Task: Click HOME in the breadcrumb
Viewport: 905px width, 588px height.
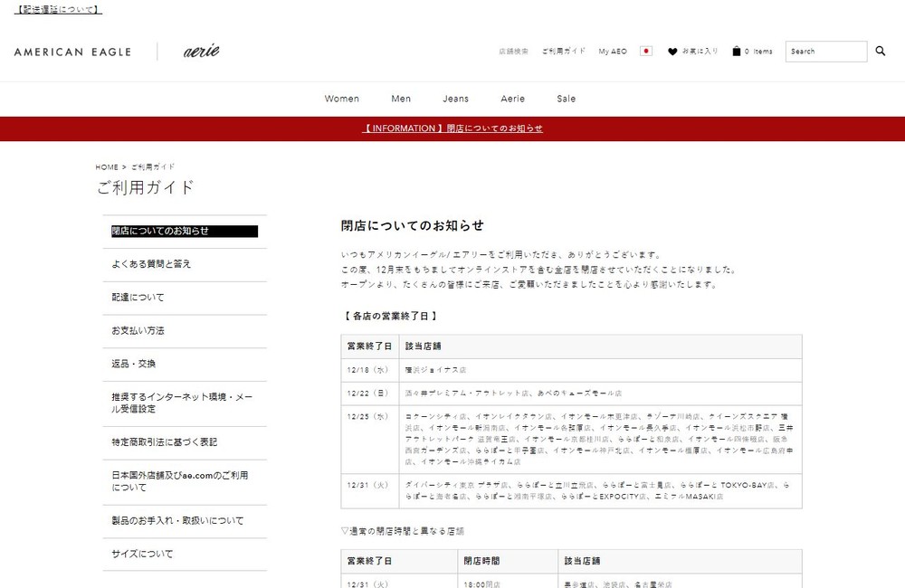Action: (107, 167)
